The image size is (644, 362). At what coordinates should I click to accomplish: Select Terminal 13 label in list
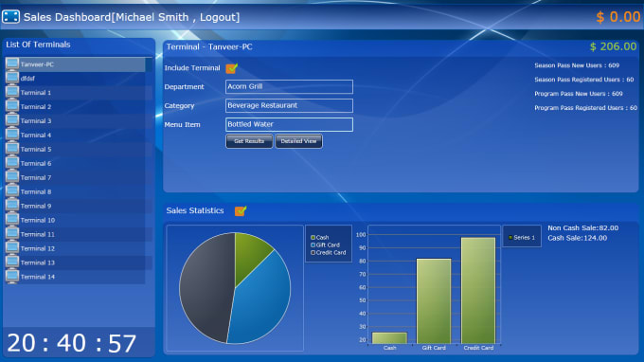[38, 263]
